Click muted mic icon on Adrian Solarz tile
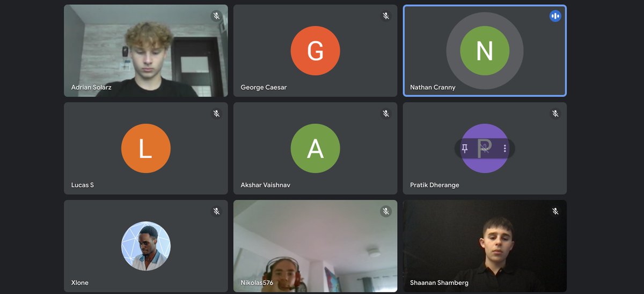Screen dimensions: 644x294 pos(216,16)
